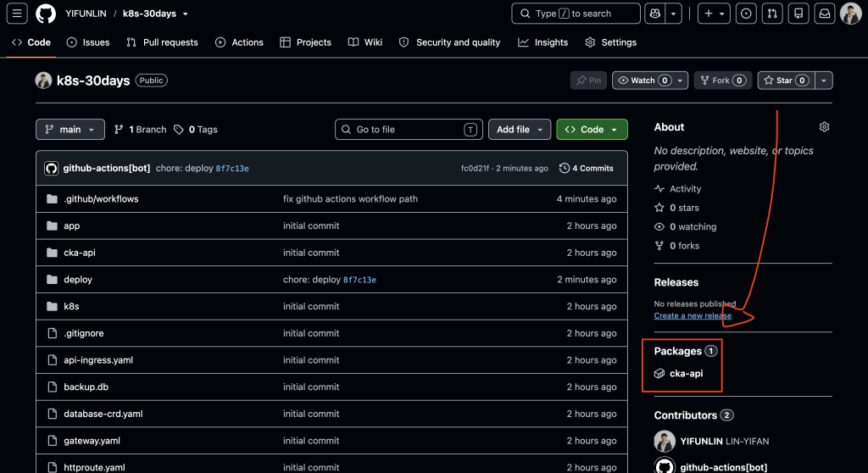This screenshot has height=473, width=868.
Task: Click the YIFUNLIN contributor avatar
Action: pyautogui.click(x=665, y=441)
